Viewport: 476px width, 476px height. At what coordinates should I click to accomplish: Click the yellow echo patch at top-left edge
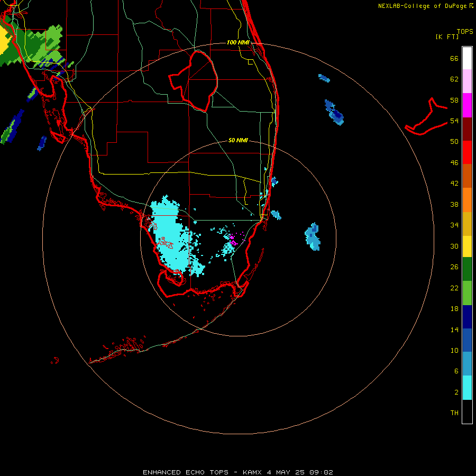coord(4,40)
